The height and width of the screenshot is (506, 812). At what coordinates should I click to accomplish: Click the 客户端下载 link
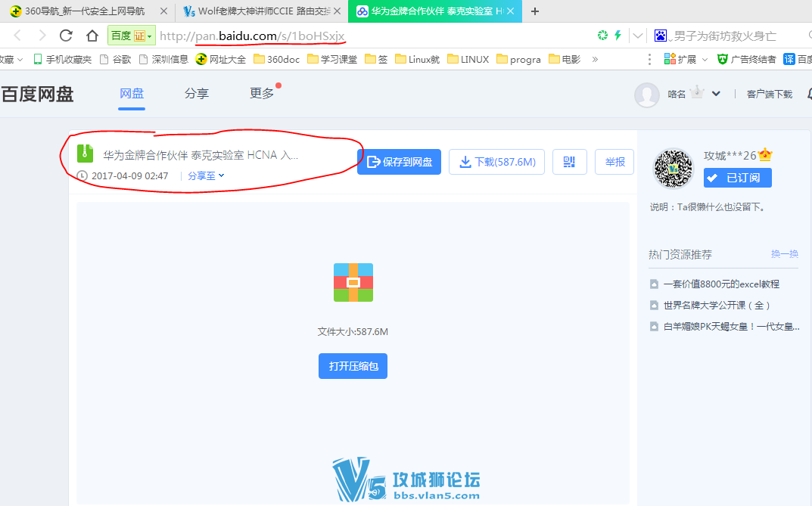pos(770,94)
